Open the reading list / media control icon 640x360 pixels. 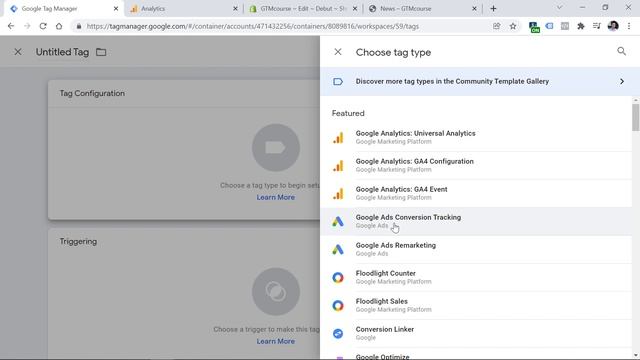pos(597,26)
